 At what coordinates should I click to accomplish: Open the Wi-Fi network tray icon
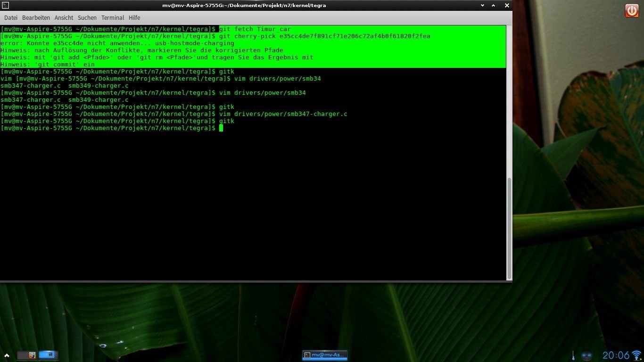tap(637, 355)
